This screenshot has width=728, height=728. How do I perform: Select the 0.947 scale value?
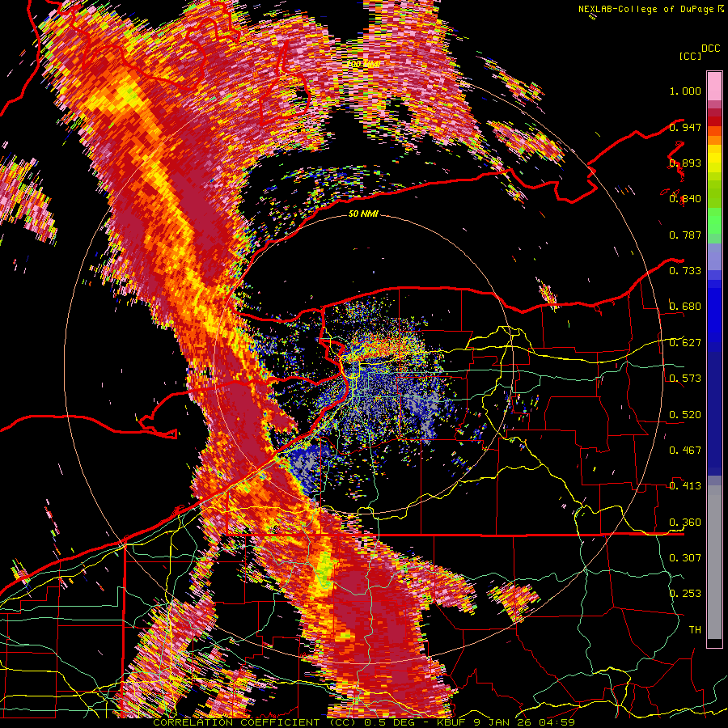(685, 127)
